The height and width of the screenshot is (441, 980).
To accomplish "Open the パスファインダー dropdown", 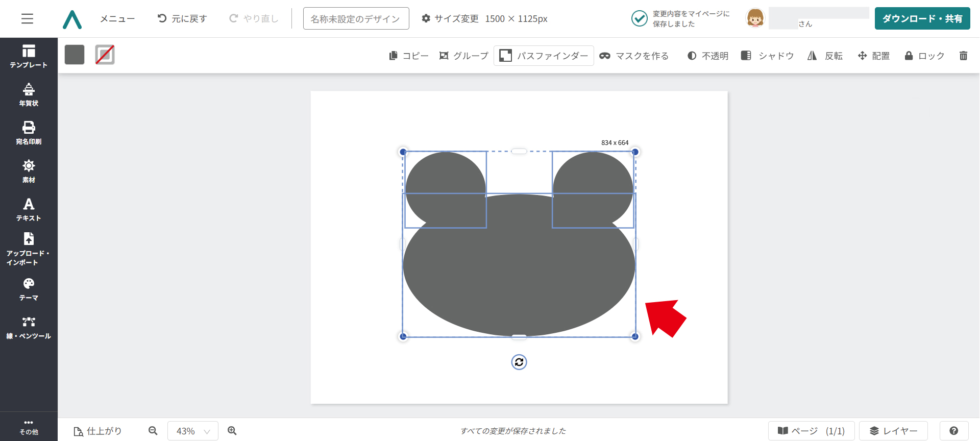I will [x=544, y=56].
